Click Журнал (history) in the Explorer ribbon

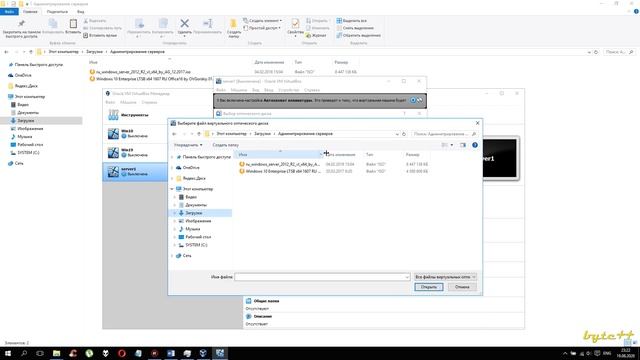point(316,36)
